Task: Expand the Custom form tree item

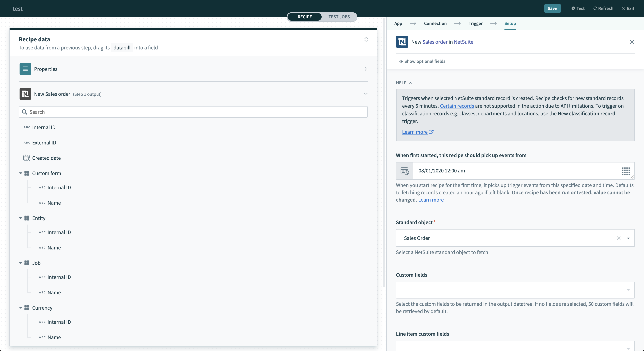Action: [20, 173]
